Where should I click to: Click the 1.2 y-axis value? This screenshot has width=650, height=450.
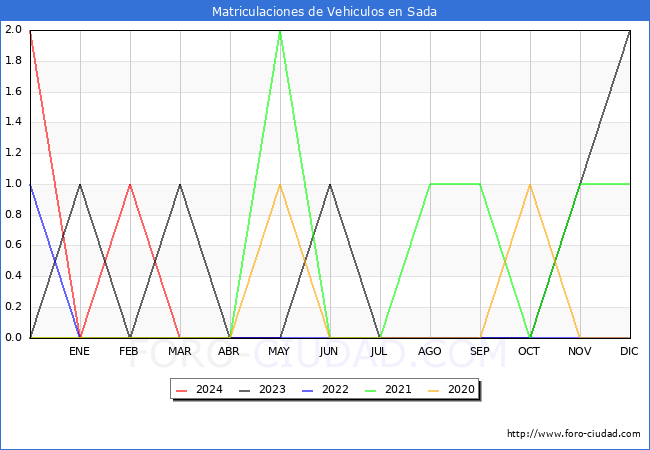click(x=13, y=152)
